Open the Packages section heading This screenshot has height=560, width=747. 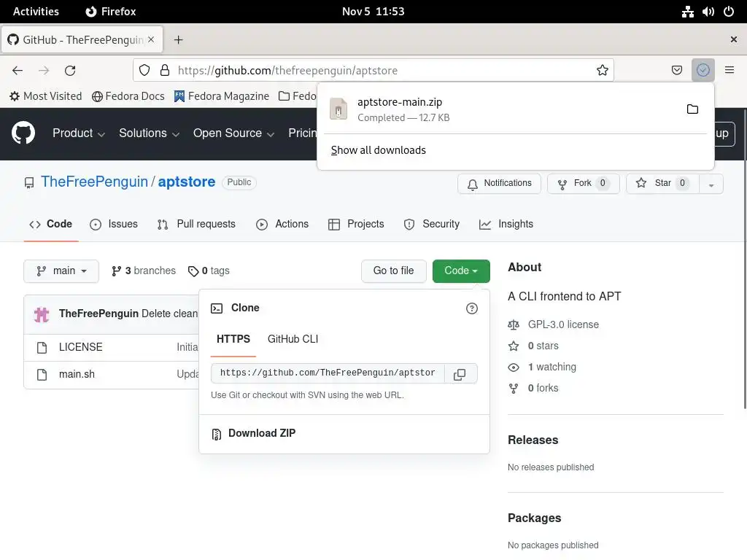pos(534,518)
